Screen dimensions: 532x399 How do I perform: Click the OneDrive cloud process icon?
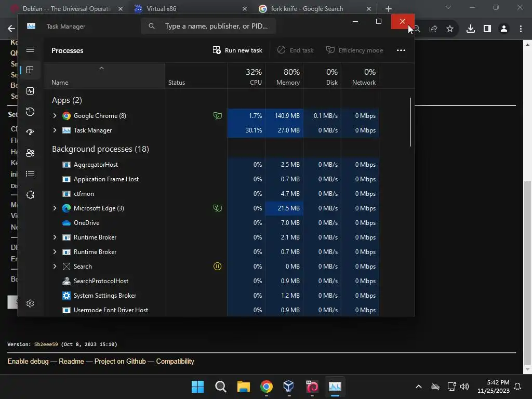click(66, 223)
